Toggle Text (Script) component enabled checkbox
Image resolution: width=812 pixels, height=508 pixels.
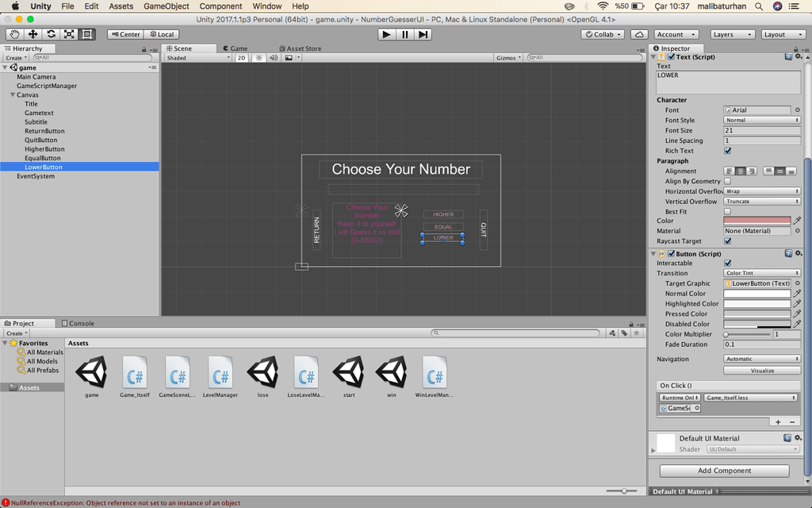point(671,57)
